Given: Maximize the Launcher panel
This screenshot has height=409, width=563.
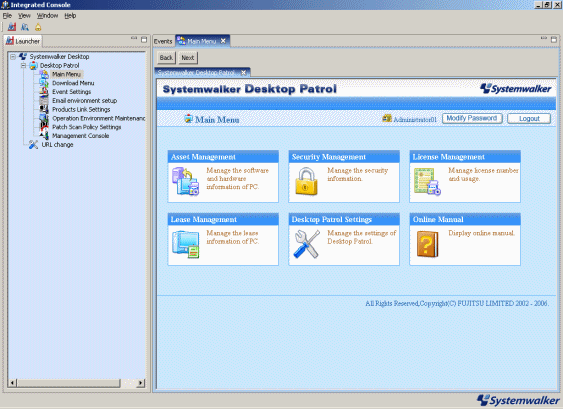Looking at the screenshot, I should pos(144,39).
